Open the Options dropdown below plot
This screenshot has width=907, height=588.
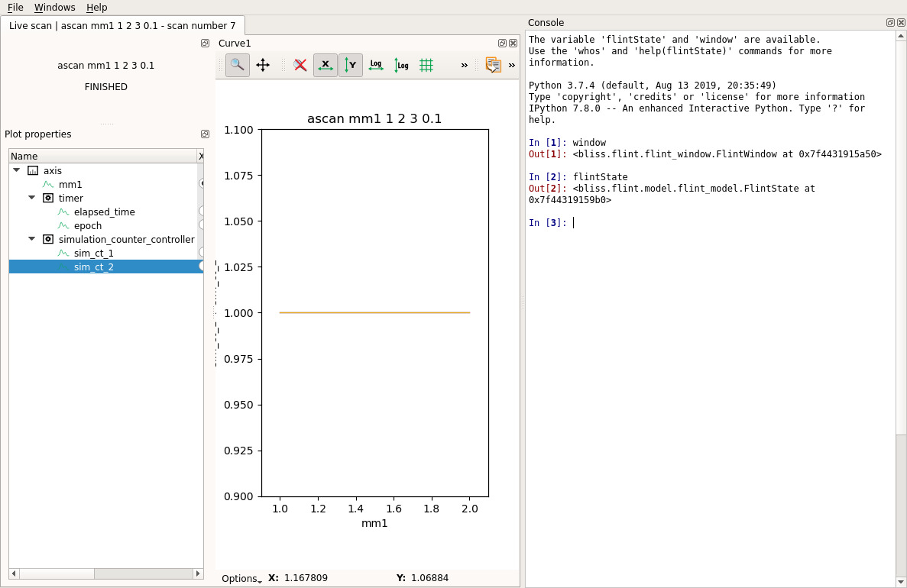click(x=241, y=578)
